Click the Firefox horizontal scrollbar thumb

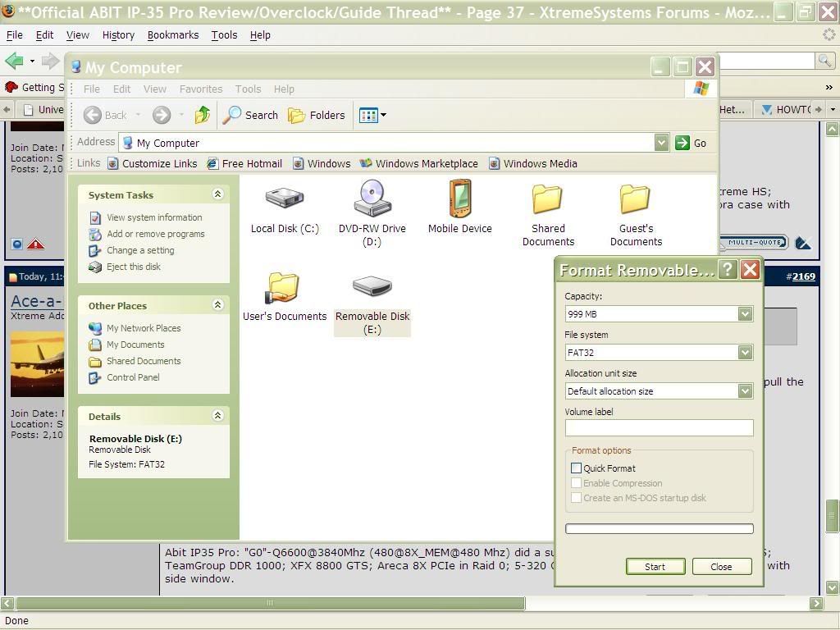tap(271, 603)
